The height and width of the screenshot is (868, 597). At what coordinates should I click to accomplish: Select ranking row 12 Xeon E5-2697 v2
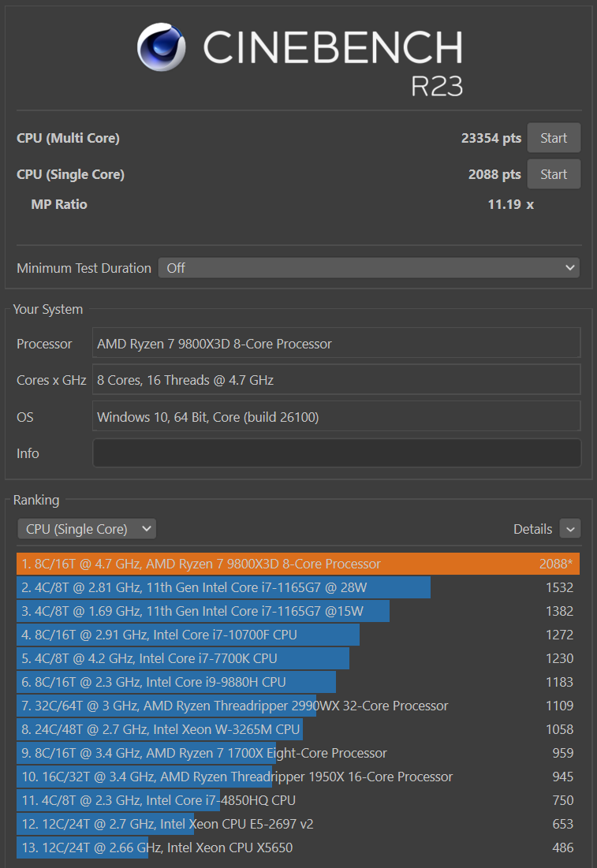(x=298, y=825)
